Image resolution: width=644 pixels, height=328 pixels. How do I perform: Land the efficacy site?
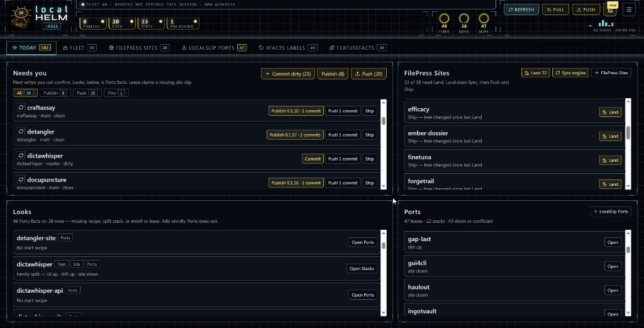610,112
